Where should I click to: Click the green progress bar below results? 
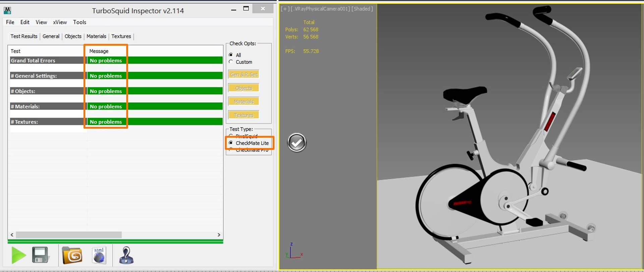115,241
